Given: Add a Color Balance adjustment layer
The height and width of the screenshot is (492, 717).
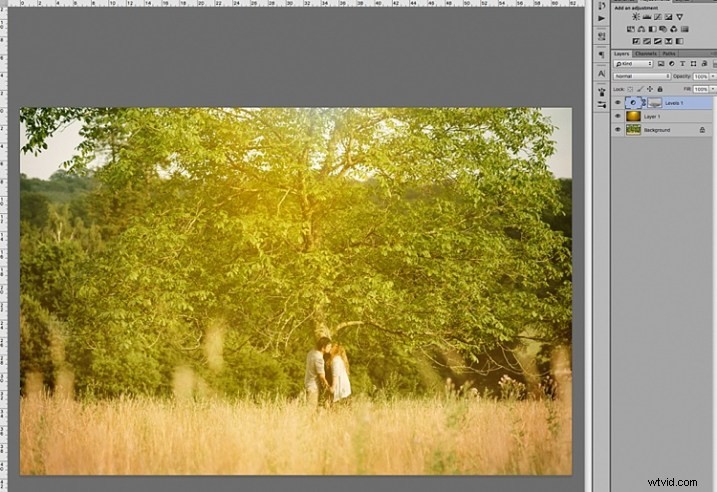Looking at the screenshot, I should pyautogui.click(x=642, y=29).
